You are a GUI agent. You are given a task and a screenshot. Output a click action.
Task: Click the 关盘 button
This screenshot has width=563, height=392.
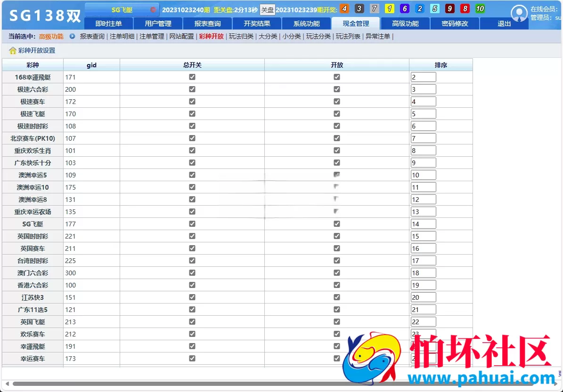tap(267, 10)
